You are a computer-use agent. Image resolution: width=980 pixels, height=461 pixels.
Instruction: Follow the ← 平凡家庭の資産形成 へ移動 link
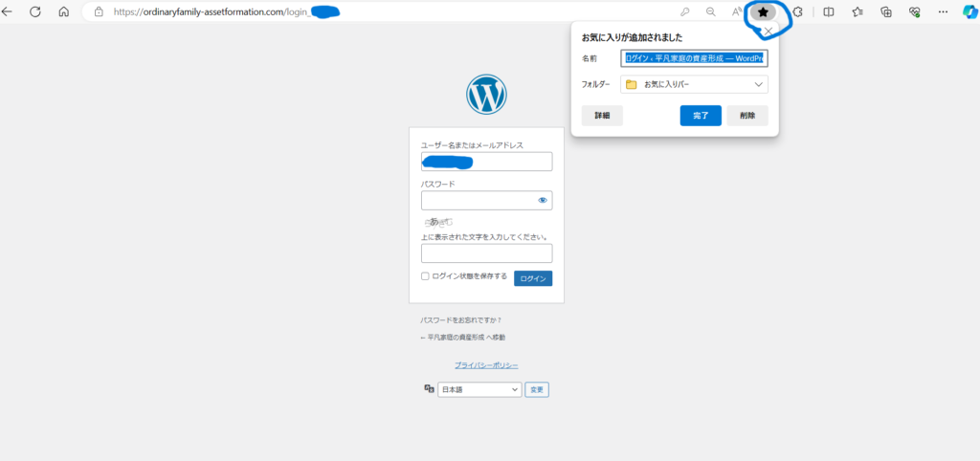coord(463,338)
